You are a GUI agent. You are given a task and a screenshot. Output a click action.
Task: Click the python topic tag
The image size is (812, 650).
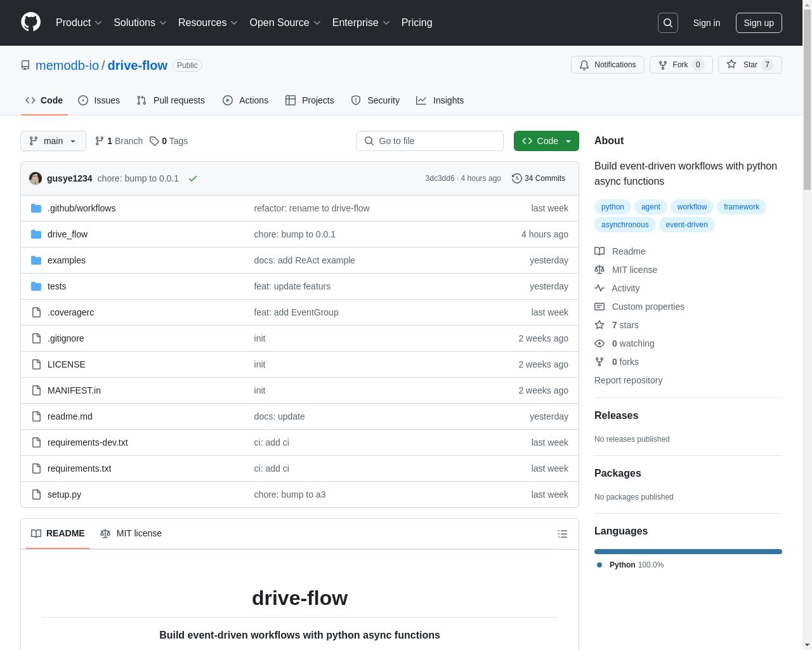click(612, 207)
